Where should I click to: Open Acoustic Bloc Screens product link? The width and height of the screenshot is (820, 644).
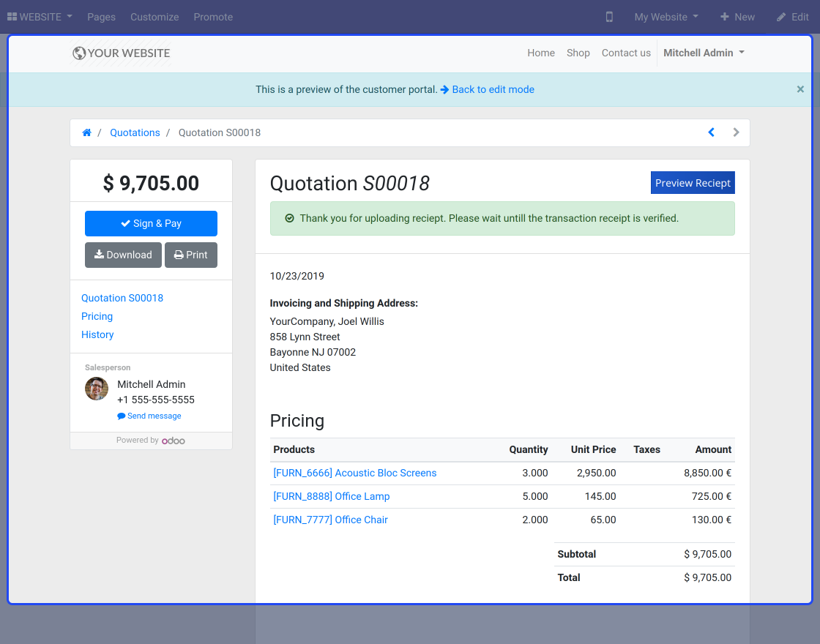click(354, 473)
